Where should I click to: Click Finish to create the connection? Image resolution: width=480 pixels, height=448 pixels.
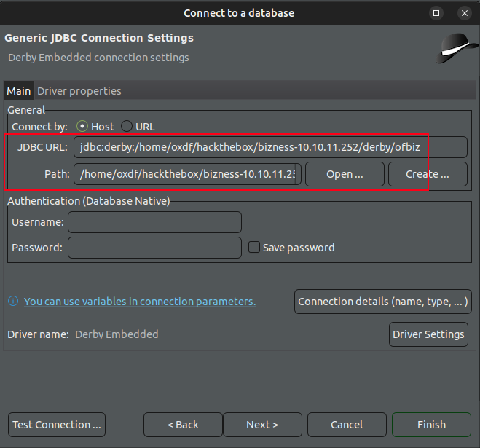pyautogui.click(x=431, y=425)
